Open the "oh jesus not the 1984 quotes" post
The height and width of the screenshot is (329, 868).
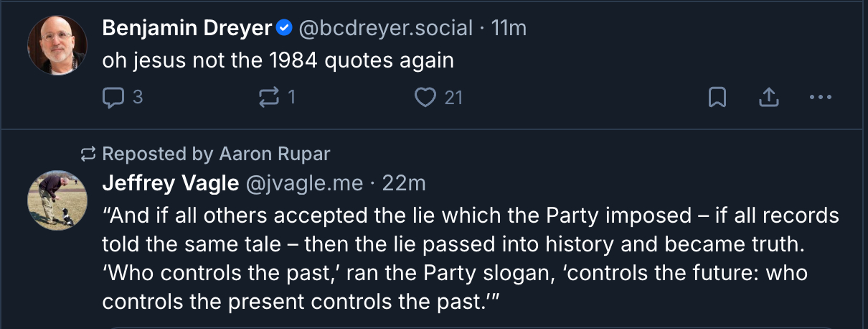(278, 60)
